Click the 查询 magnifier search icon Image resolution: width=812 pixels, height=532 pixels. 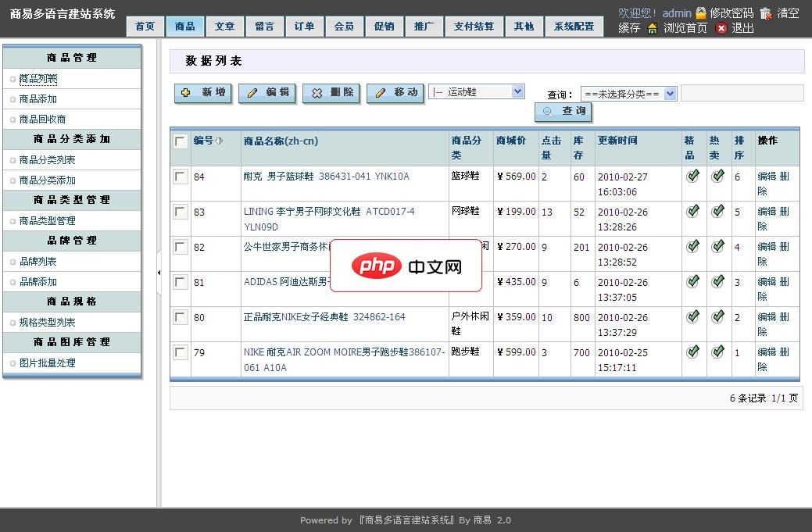[547, 112]
